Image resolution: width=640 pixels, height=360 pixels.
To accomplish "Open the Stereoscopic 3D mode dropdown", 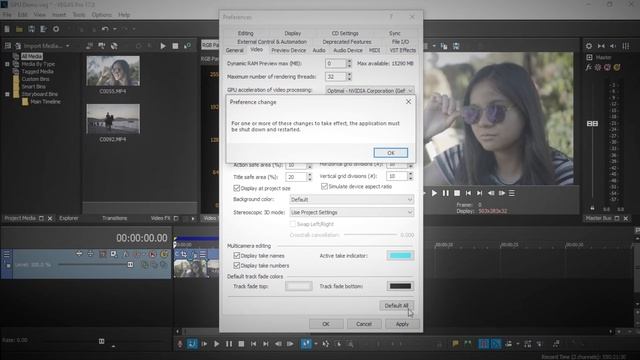I will point(351,212).
